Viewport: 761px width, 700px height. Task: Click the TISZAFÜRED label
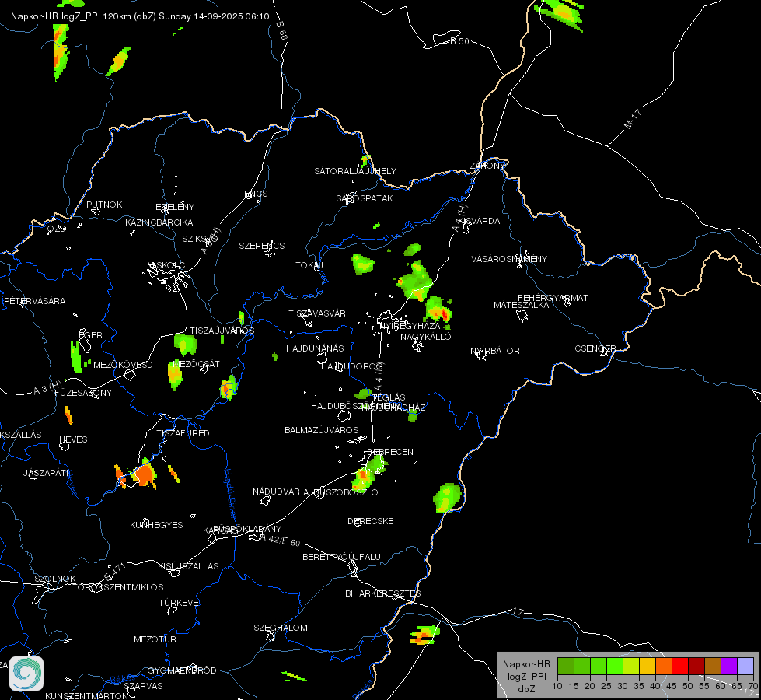[183, 433]
